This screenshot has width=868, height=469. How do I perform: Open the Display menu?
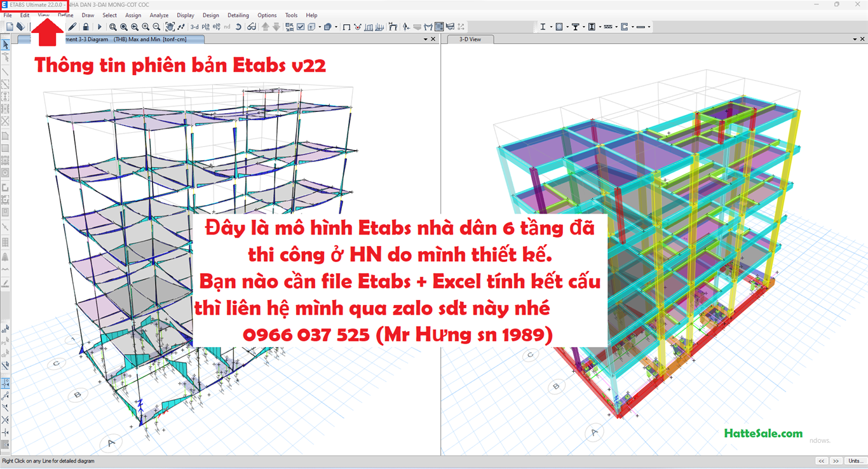[186, 15]
